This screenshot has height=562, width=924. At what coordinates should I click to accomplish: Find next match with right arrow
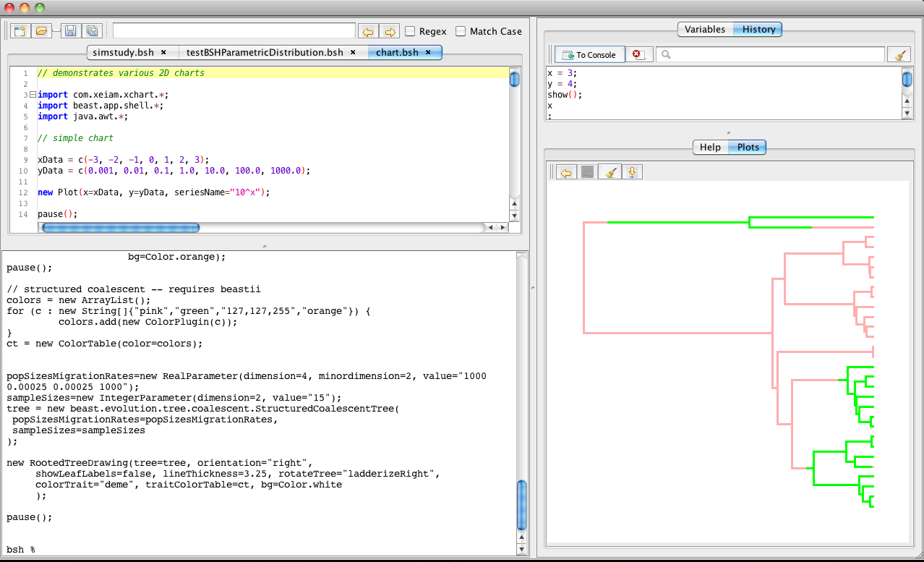click(x=390, y=31)
